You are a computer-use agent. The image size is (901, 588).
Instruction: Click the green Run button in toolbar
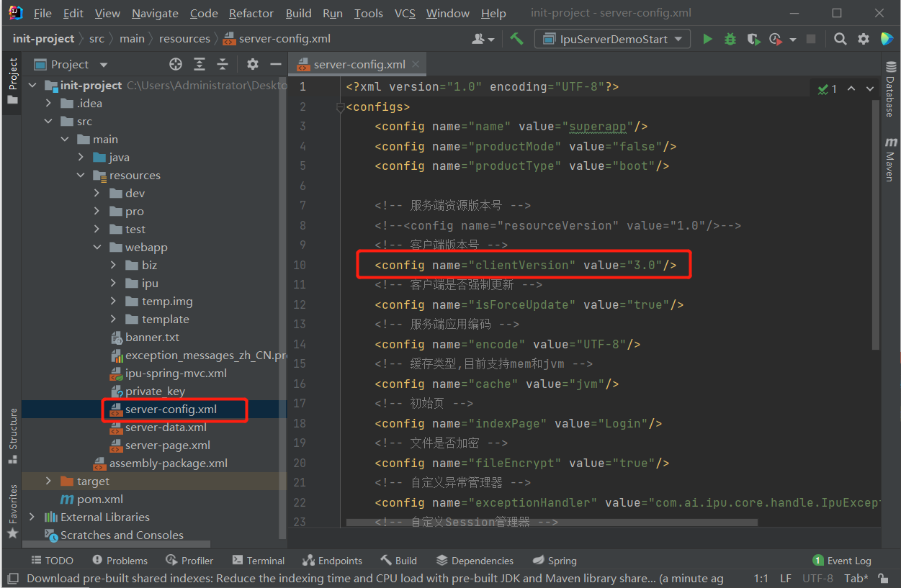click(x=707, y=39)
